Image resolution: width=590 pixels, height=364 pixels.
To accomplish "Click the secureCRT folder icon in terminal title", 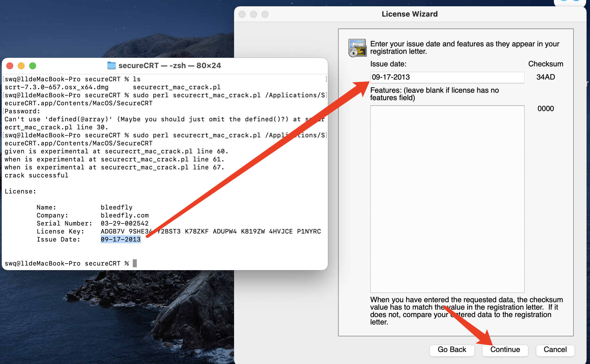I will pyautogui.click(x=111, y=66).
